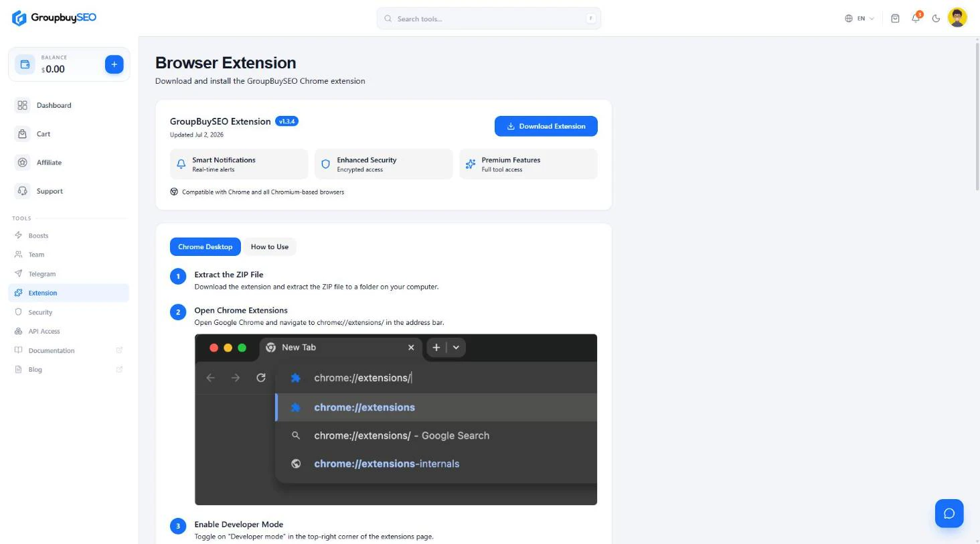Add balance with the plus button
Viewport: 980px width, 544px height.
click(114, 64)
